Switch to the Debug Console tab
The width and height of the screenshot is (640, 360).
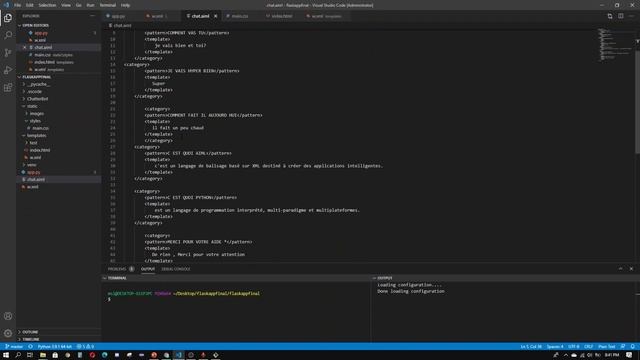(176, 269)
